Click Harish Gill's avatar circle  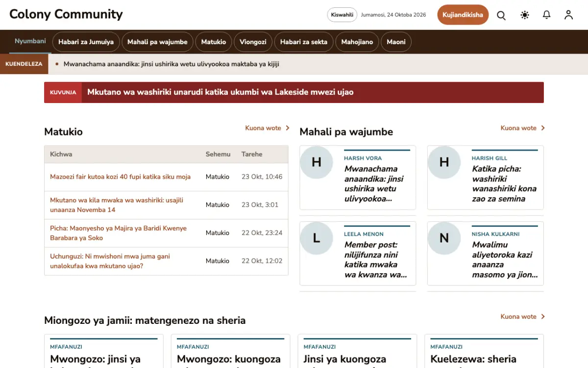(444, 162)
